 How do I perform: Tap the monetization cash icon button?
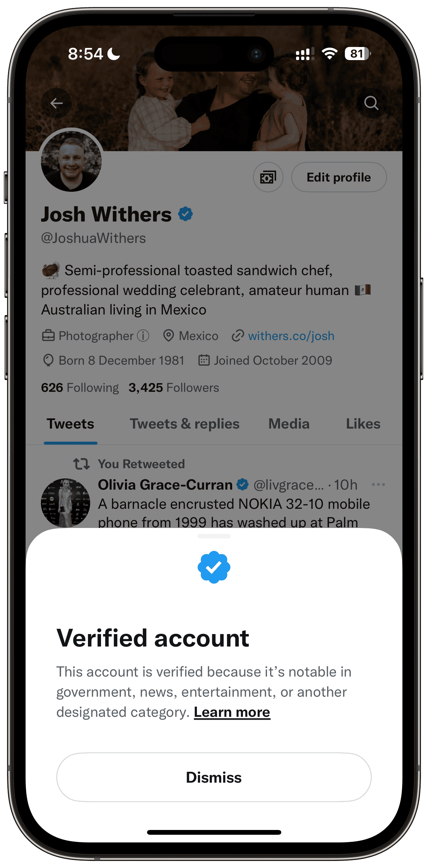pyautogui.click(x=268, y=177)
